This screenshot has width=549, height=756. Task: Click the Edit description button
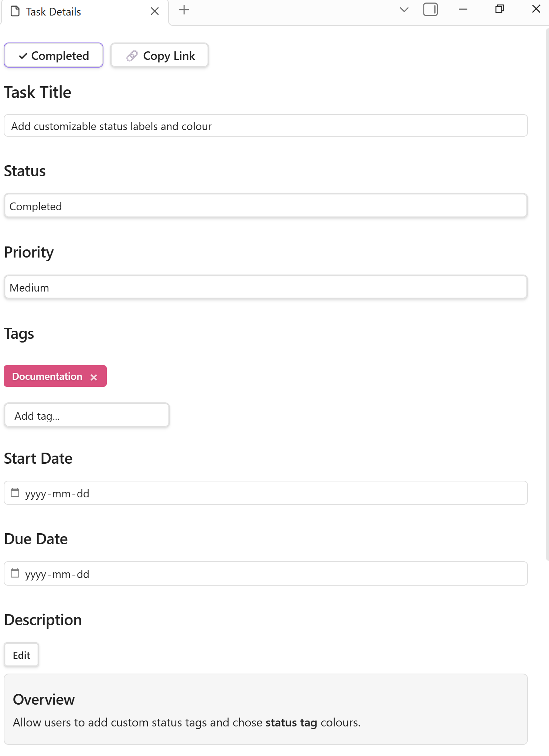pyautogui.click(x=21, y=655)
